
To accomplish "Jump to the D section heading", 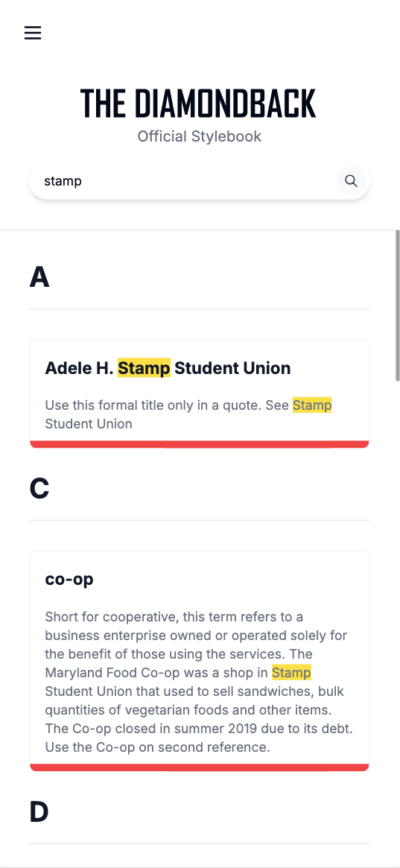I will (39, 811).
